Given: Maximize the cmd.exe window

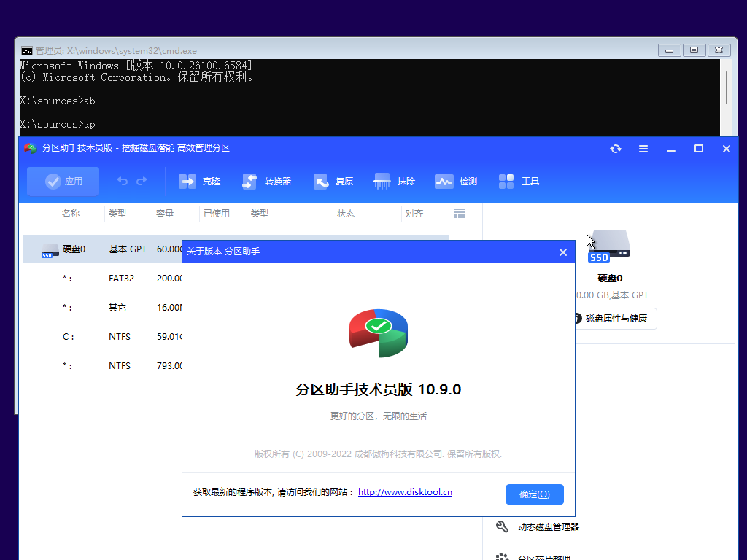Looking at the screenshot, I should tap(694, 50).
